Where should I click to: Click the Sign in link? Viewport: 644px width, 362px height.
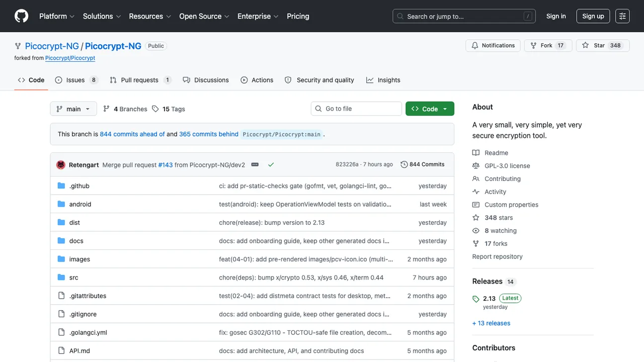556,16
